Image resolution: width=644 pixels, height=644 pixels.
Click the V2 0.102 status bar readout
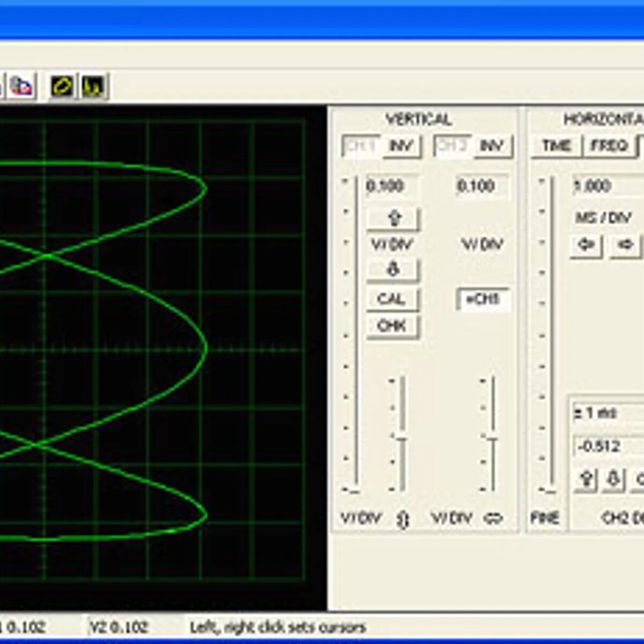119,627
